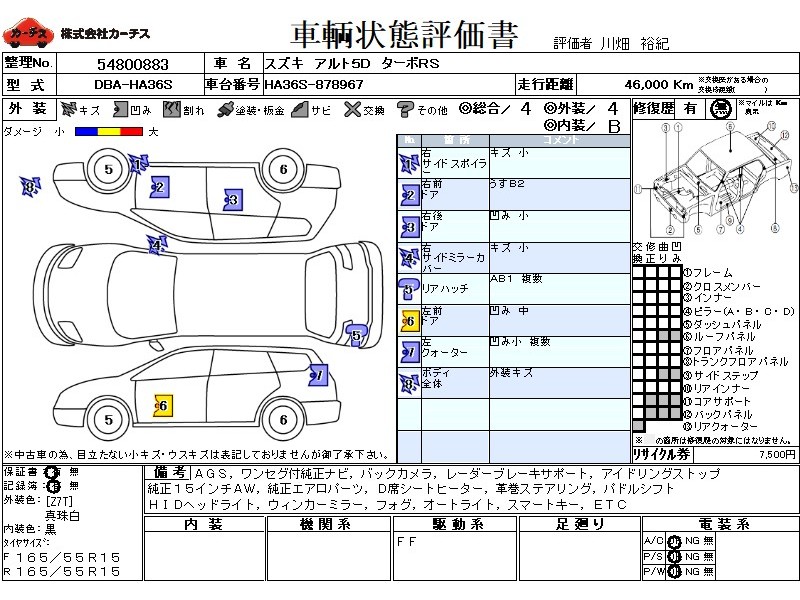Click the キズ scratch legend icon

tap(69, 109)
